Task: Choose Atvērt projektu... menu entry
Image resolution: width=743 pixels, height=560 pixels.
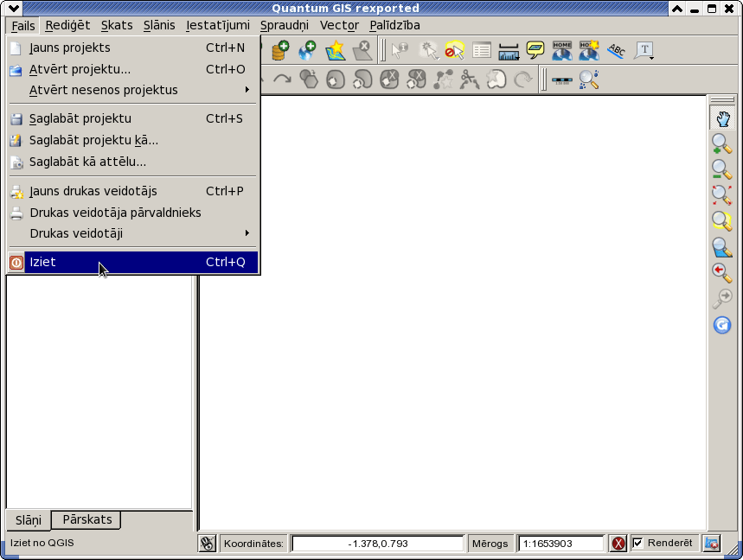Action: tap(133, 70)
